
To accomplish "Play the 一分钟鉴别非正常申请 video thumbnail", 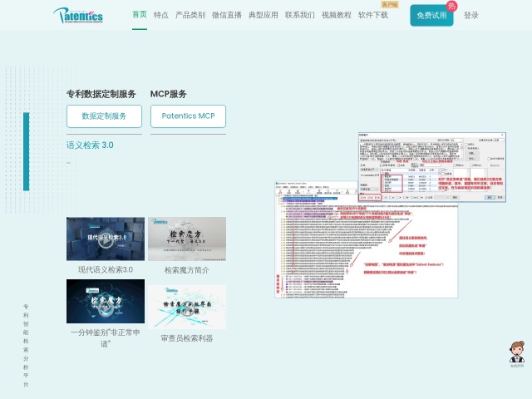I will [106, 301].
